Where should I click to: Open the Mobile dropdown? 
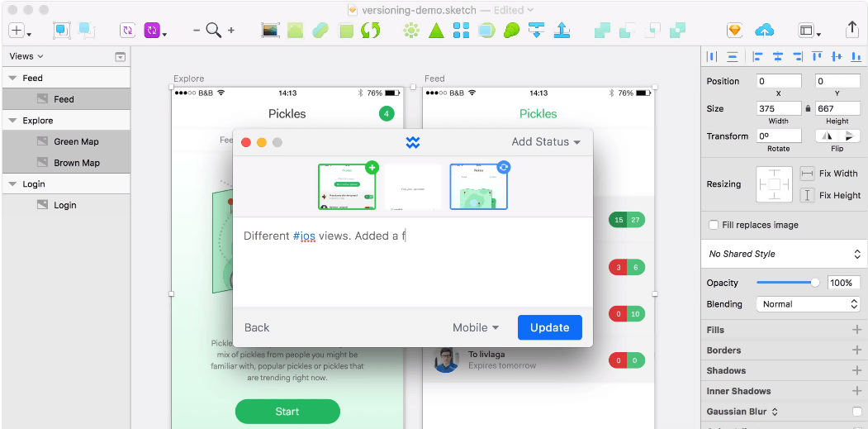[476, 327]
